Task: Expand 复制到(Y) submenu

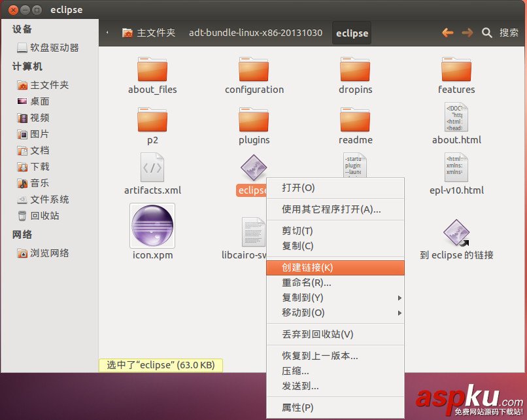Action: point(335,298)
